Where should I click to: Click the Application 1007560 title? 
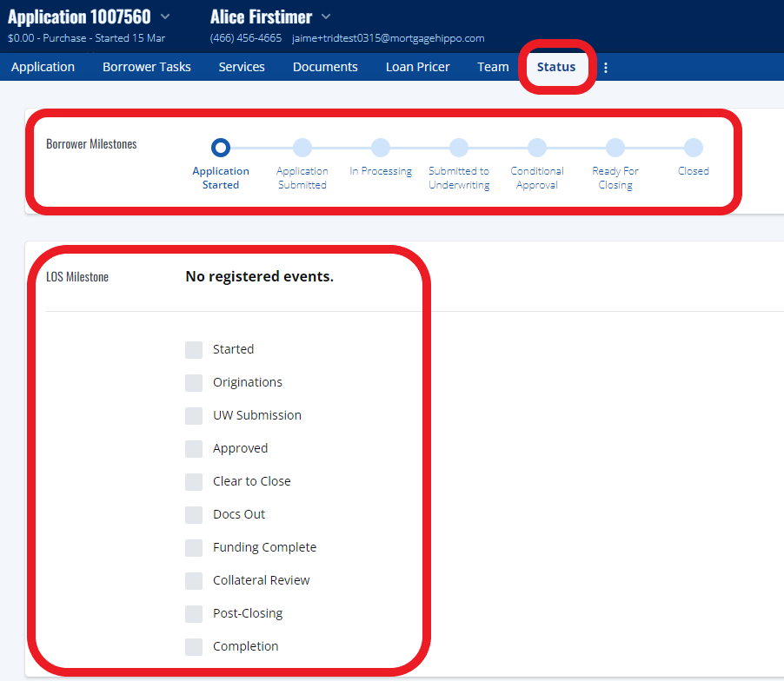[x=79, y=17]
